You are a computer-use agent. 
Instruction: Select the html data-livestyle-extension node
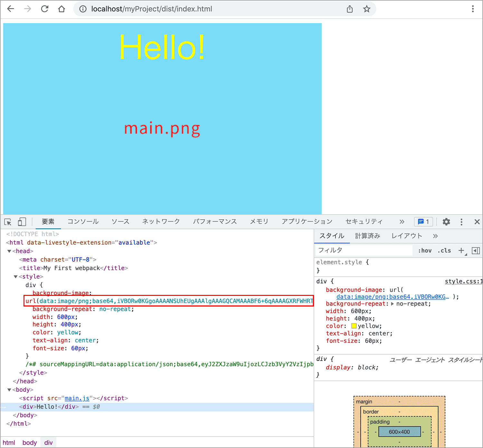(x=81, y=243)
